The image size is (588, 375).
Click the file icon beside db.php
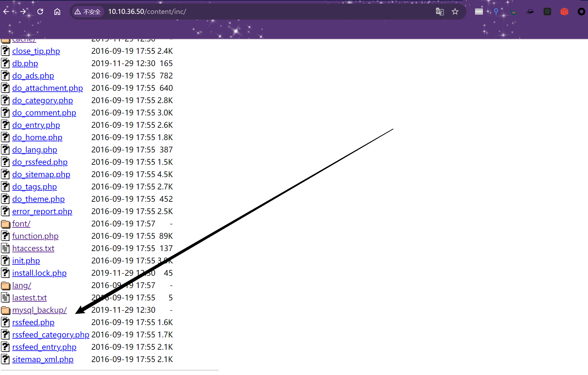5,63
